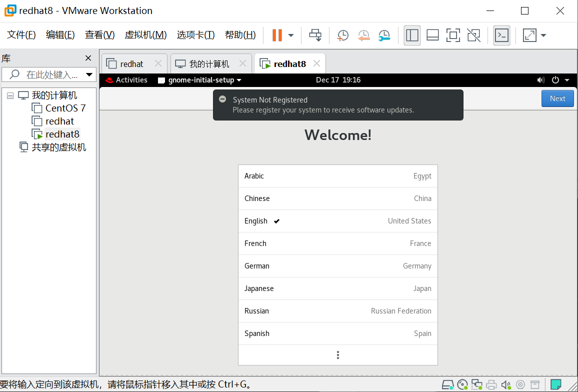Select CentOS 7 in the library

point(65,108)
